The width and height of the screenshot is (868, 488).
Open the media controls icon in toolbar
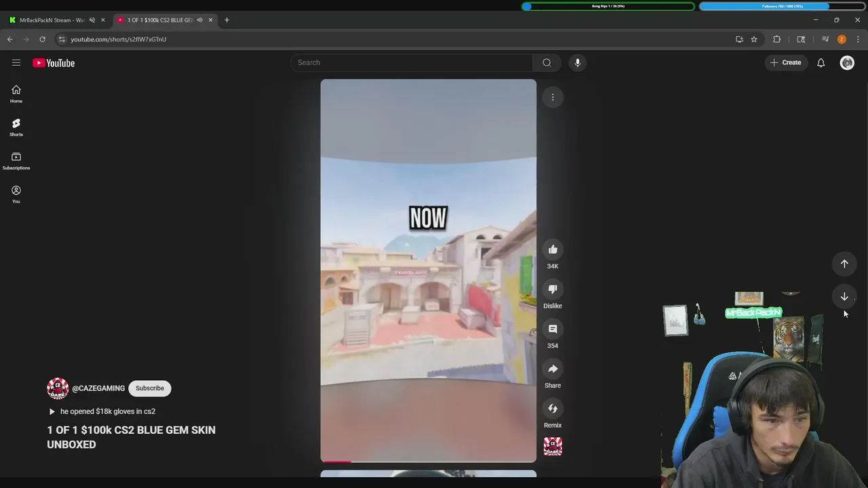pyautogui.click(x=825, y=39)
